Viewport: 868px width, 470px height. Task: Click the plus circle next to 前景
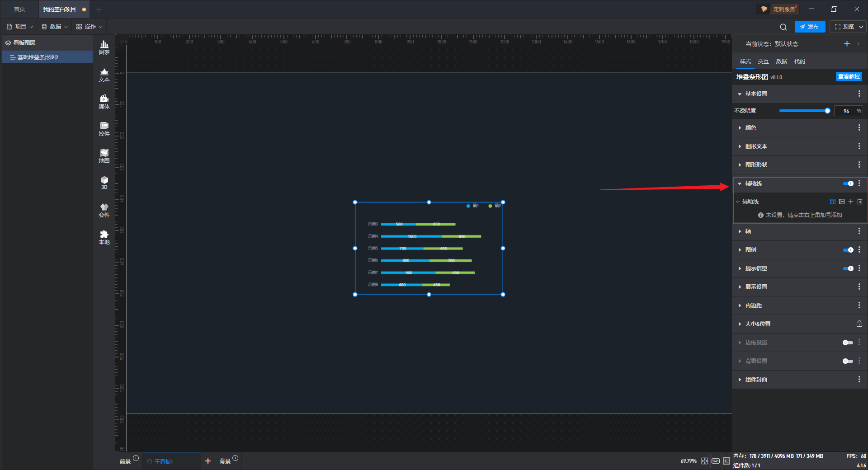(x=136, y=458)
